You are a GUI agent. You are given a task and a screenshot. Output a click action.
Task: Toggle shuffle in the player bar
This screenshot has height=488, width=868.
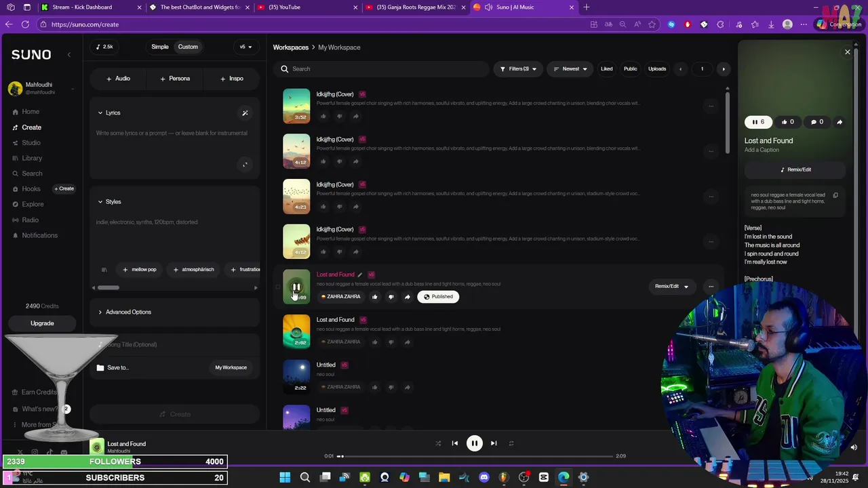tap(438, 443)
